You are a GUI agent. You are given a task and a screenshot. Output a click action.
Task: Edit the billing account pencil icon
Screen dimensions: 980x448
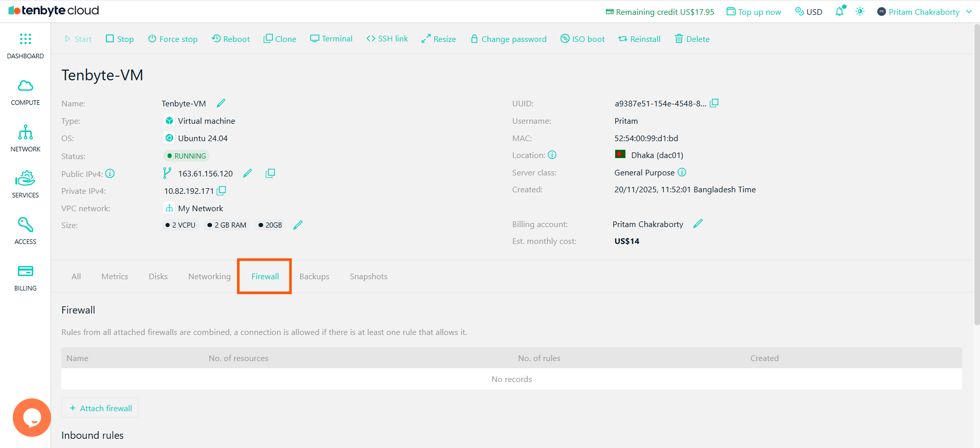[698, 224]
